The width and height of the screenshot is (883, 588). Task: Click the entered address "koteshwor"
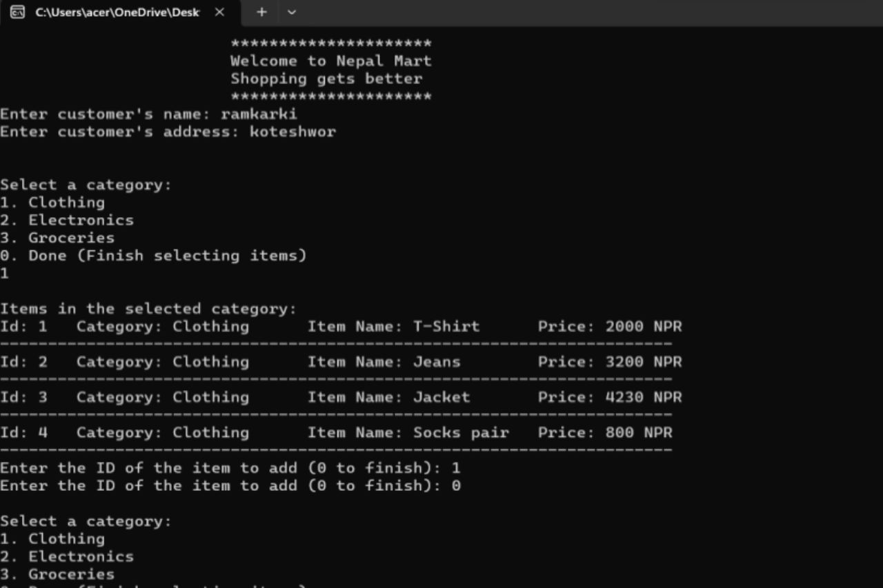[x=292, y=132]
